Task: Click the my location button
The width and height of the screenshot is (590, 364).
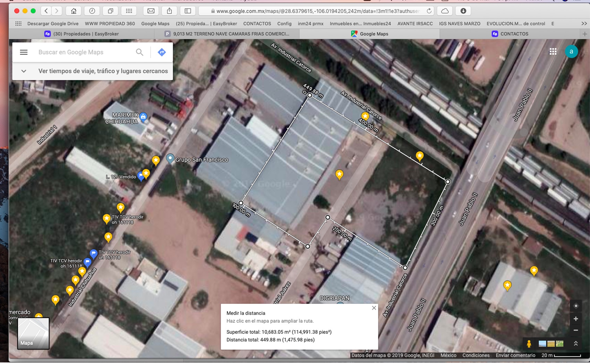Action: pos(576,306)
